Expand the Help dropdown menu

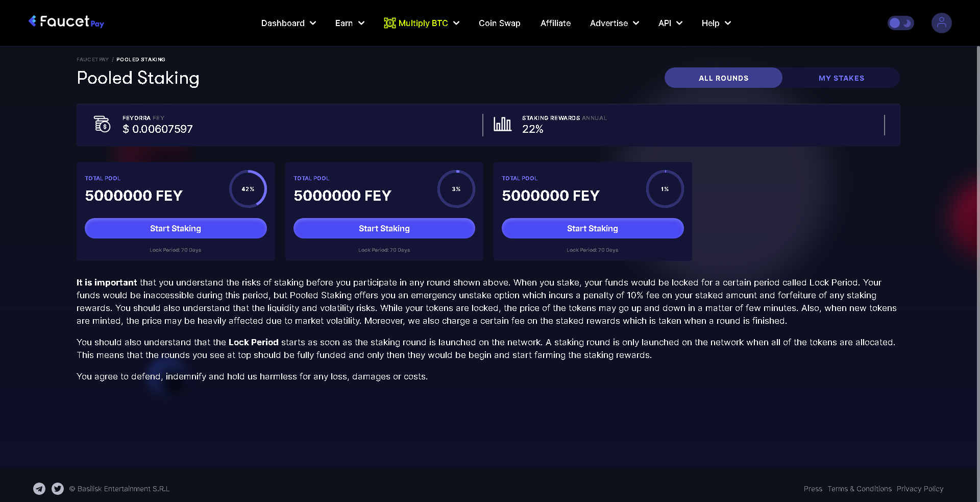click(716, 23)
